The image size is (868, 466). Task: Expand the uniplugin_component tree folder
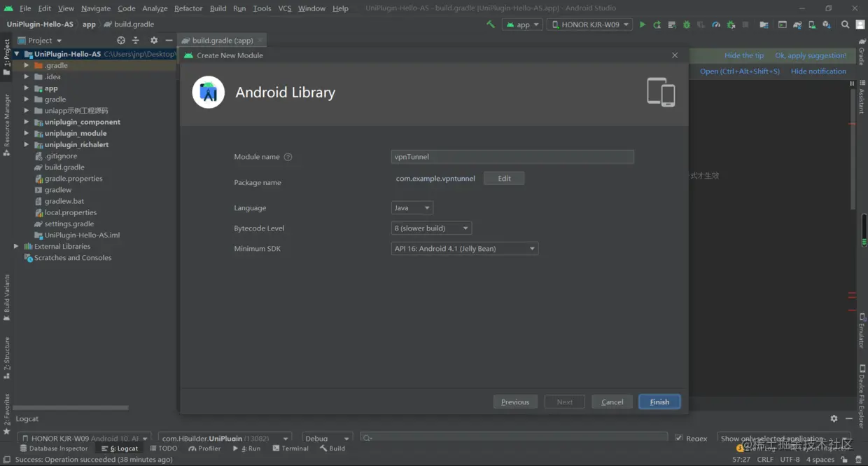coord(27,122)
